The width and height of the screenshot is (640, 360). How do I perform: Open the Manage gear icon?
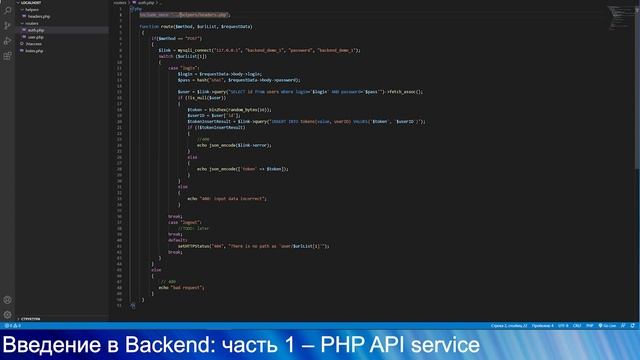pyautogui.click(x=7, y=315)
